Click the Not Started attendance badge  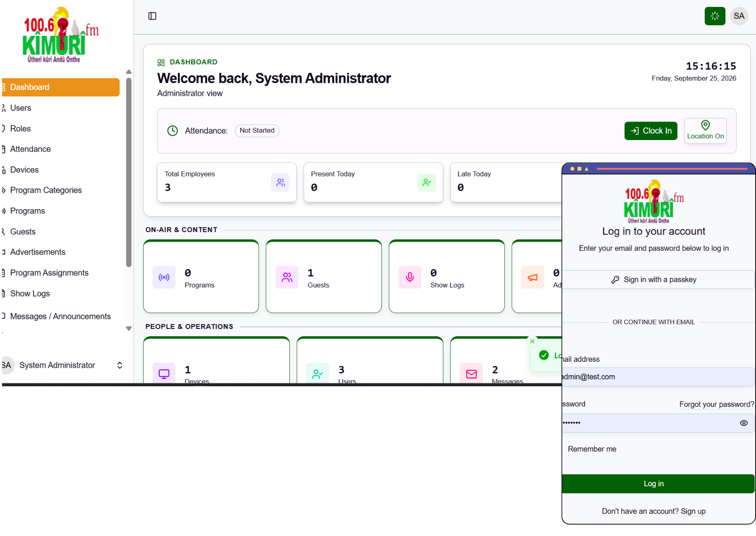pyautogui.click(x=257, y=131)
